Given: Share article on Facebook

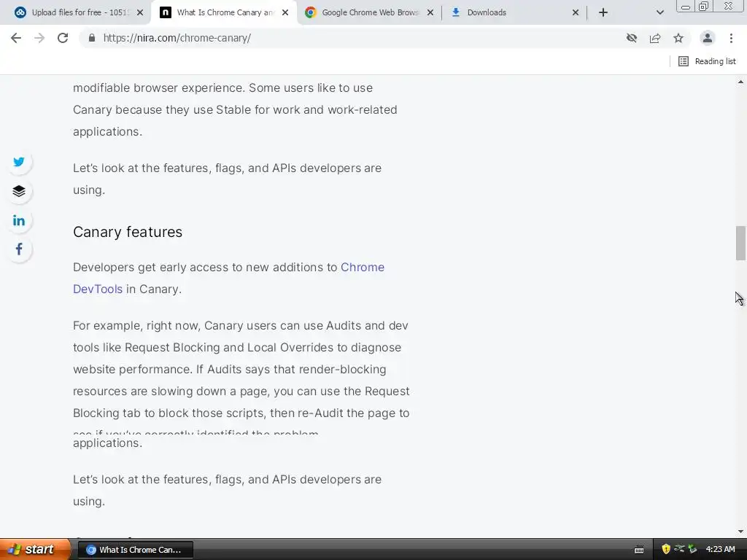Looking at the screenshot, I should click(x=19, y=249).
